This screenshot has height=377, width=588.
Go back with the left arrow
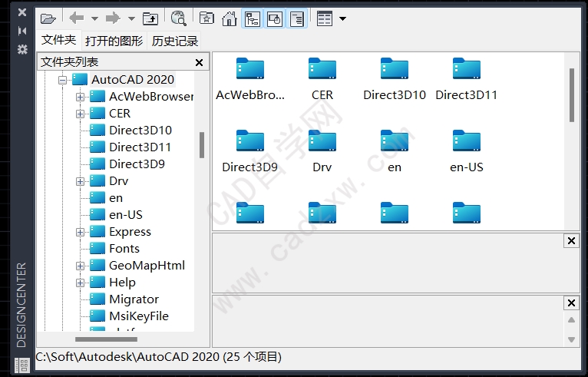pyautogui.click(x=77, y=18)
